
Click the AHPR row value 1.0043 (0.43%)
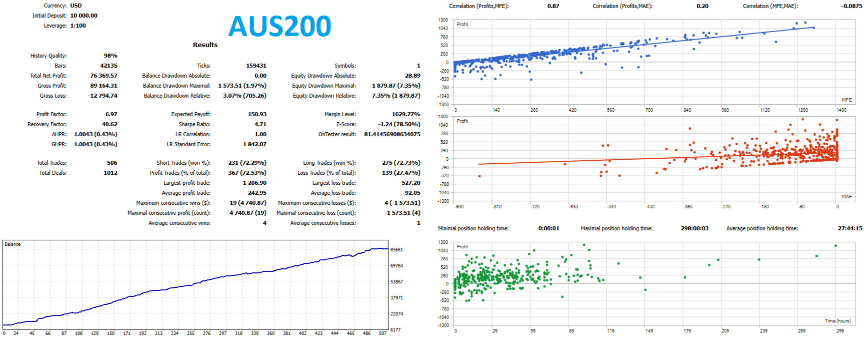click(x=95, y=135)
